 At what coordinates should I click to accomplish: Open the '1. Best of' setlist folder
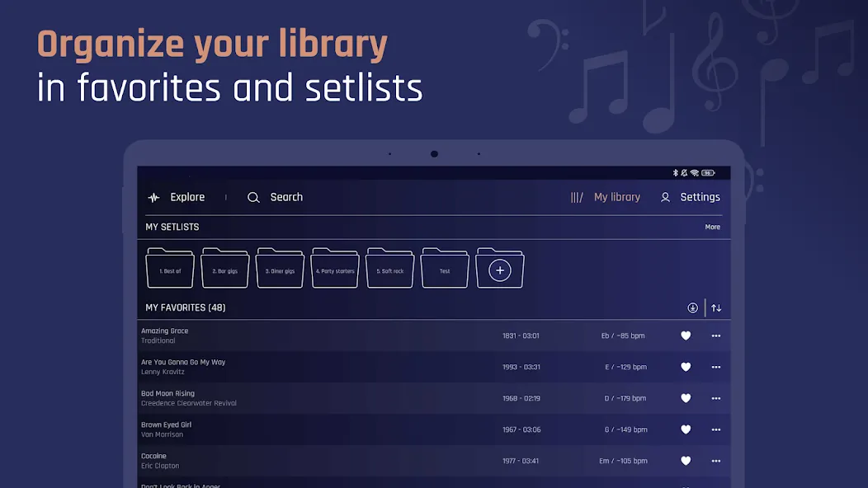coord(170,269)
